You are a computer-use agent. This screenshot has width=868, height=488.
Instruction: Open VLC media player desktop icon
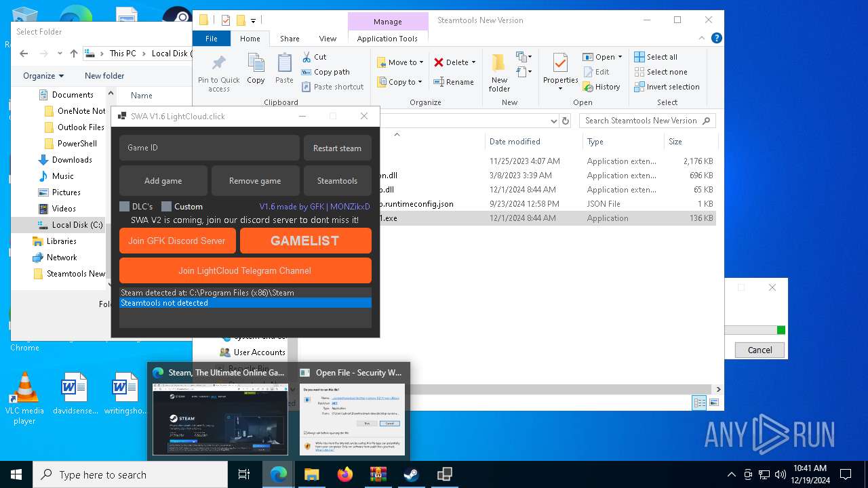pos(24,399)
